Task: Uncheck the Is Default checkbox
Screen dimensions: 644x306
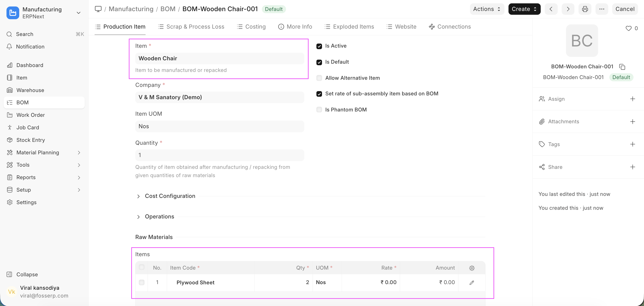Action: pyautogui.click(x=319, y=62)
